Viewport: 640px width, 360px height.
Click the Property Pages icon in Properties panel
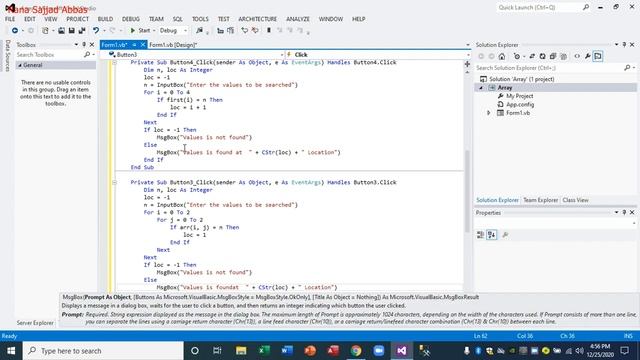505,235
